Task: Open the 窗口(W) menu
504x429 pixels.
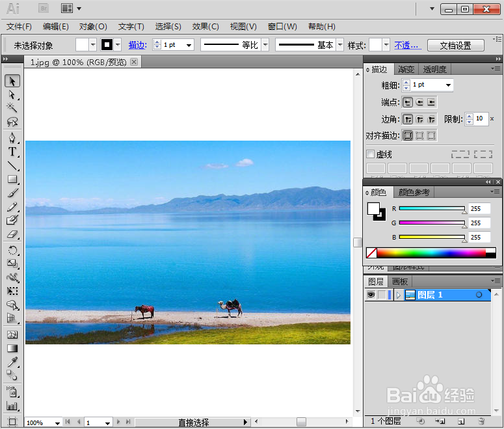Action: tap(282, 27)
